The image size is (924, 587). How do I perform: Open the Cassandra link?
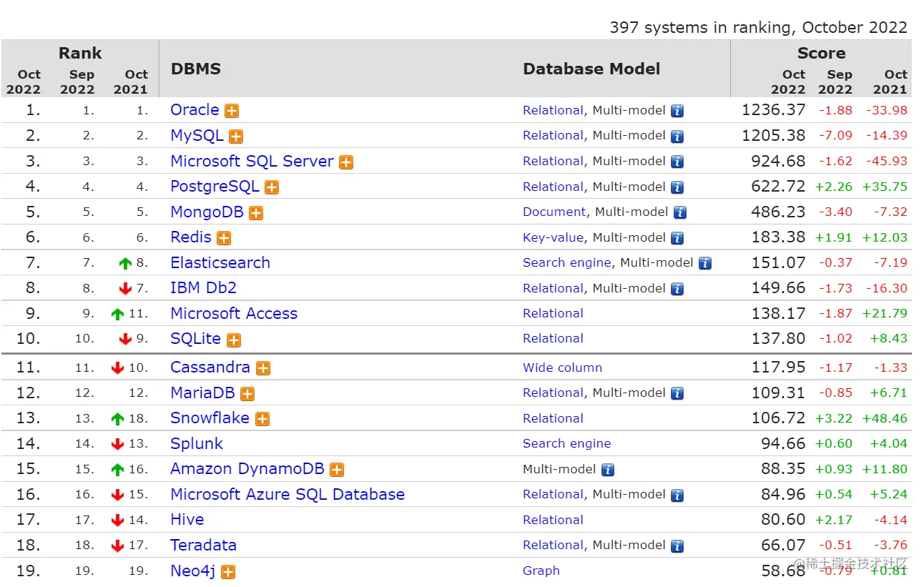(210, 367)
